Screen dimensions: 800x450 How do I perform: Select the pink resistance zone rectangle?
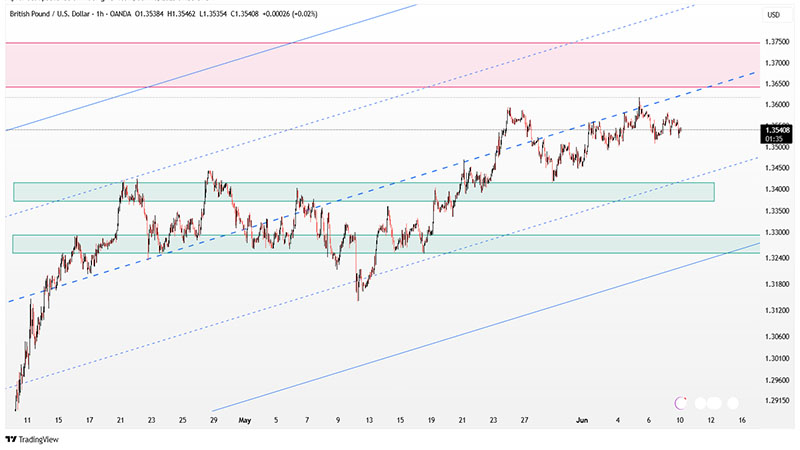coord(383,65)
